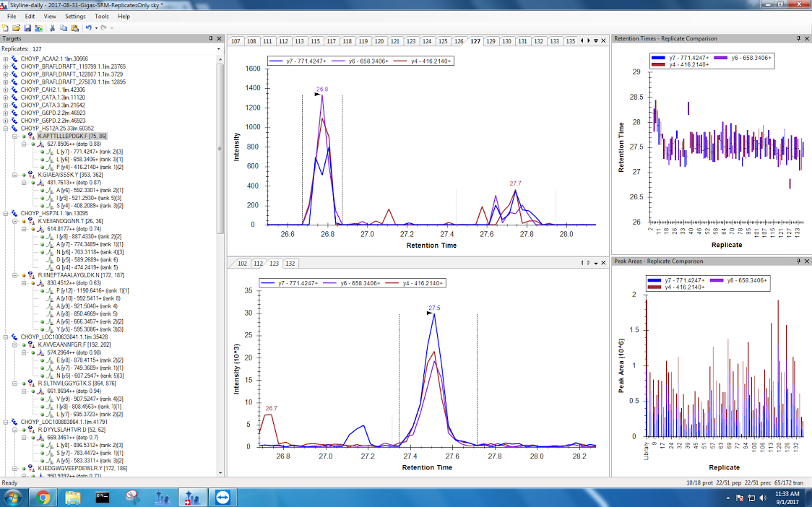Select the R.SLTNVILGGYGTK.S peptide in the tree
Screen dimensions: 812x507
(x=69, y=383)
